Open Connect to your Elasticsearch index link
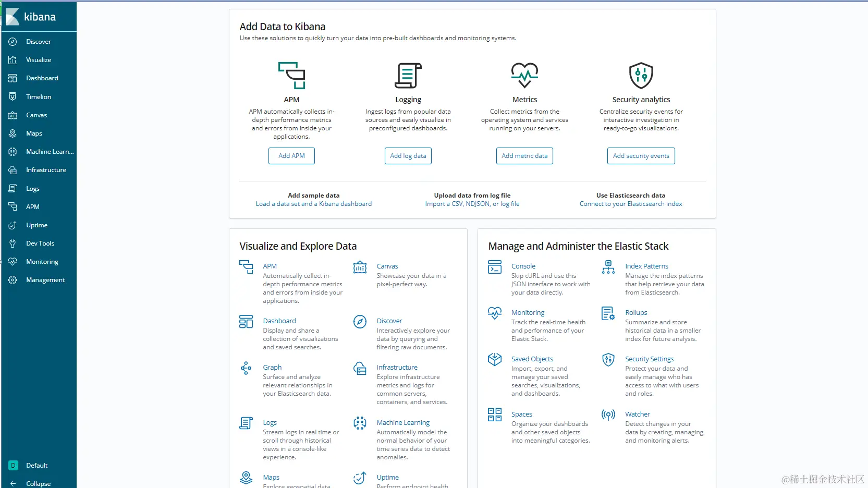 pos(631,204)
